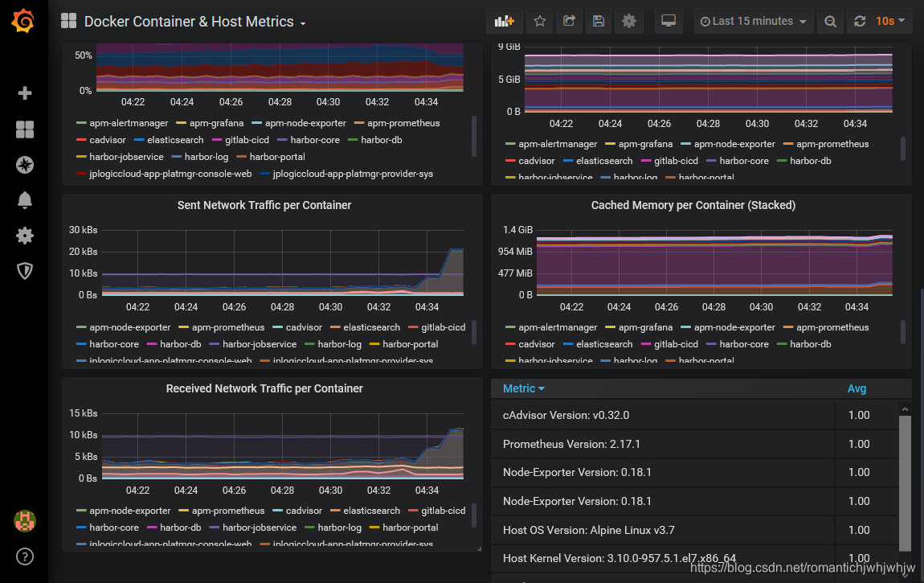Sort table by Avg column header

[857, 388]
